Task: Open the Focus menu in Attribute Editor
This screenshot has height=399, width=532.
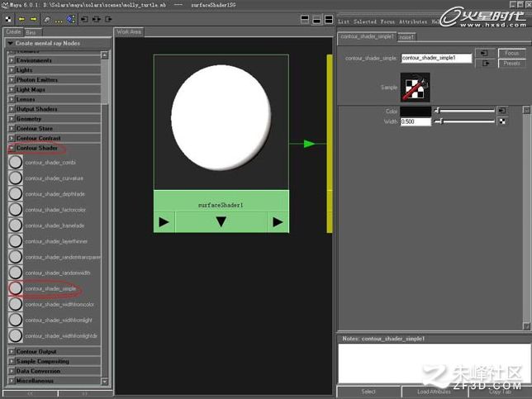Action: coord(387,21)
